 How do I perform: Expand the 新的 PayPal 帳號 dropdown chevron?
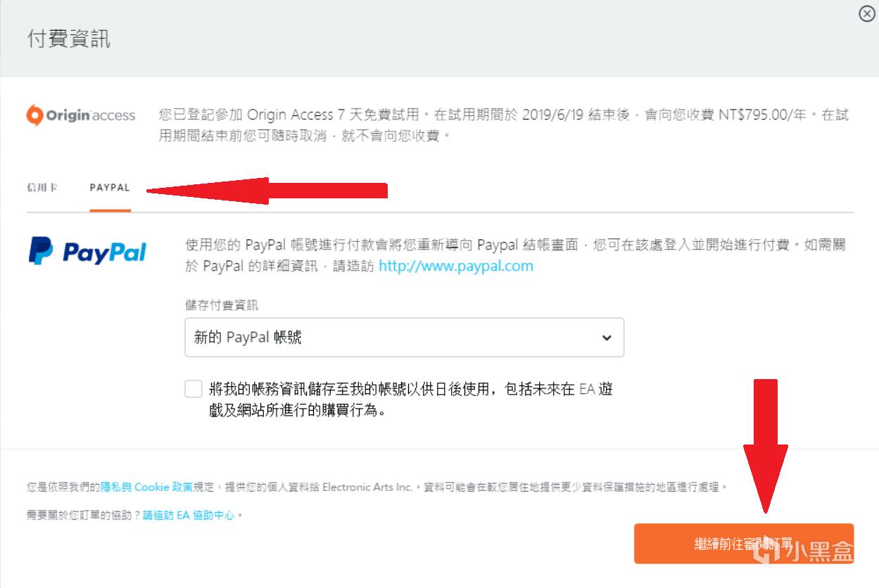coord(607,338)
